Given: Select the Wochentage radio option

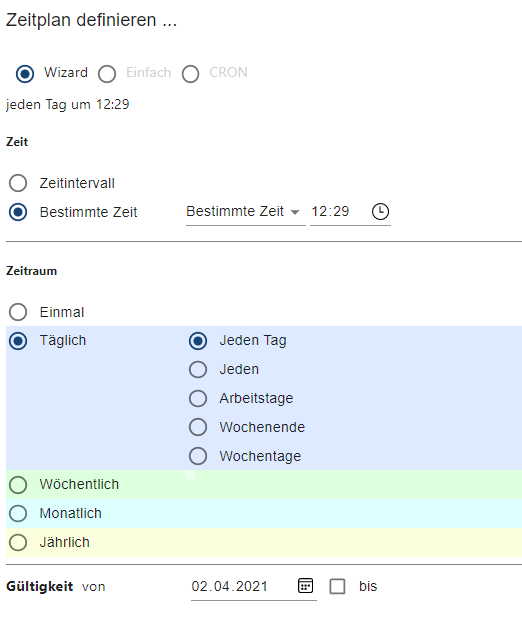Looking at the screenshot, I should click(x=198, y=456).
